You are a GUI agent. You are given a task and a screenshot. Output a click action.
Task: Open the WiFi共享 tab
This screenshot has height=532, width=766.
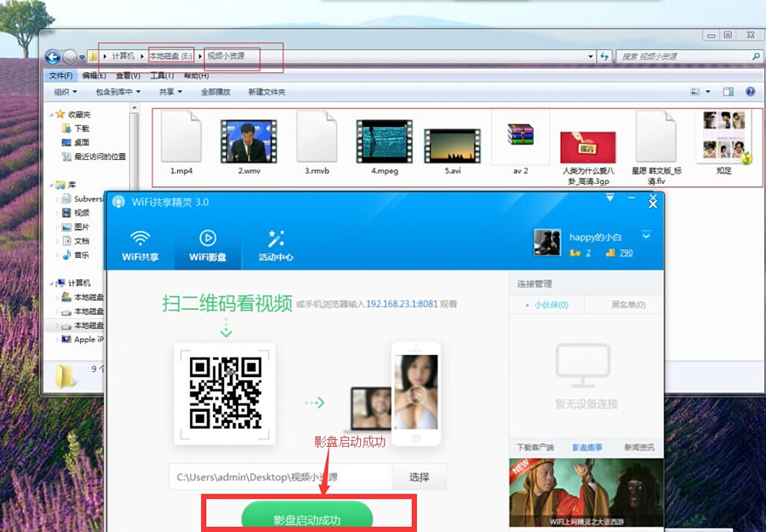(x=140, y=246)
